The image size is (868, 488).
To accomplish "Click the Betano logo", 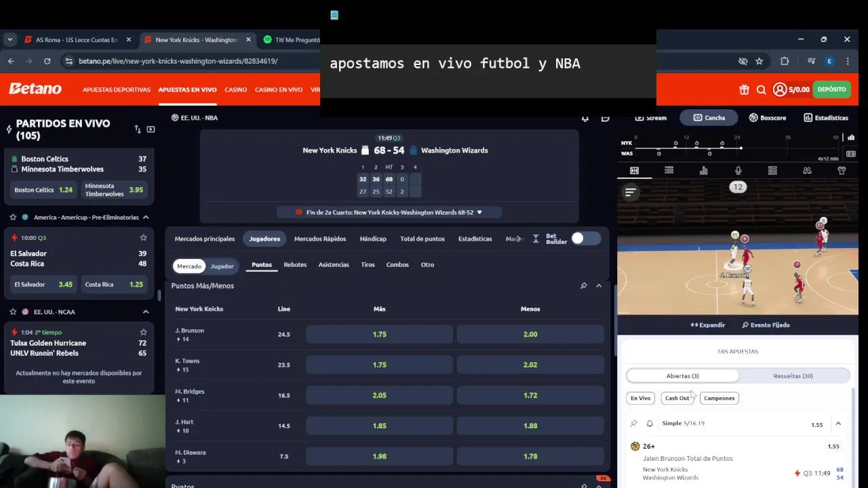I will (x=35, y=89).
